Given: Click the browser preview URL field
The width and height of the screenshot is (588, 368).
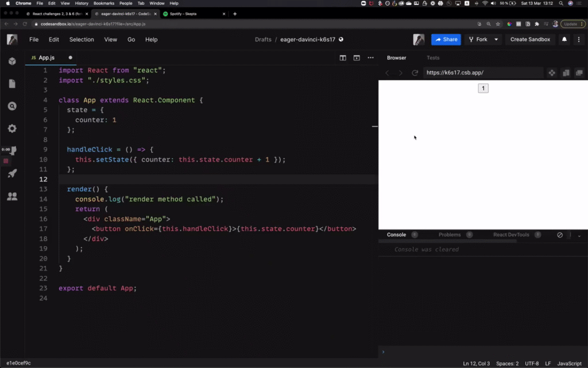Looking at the screenshot, I should tap(482, 72).
